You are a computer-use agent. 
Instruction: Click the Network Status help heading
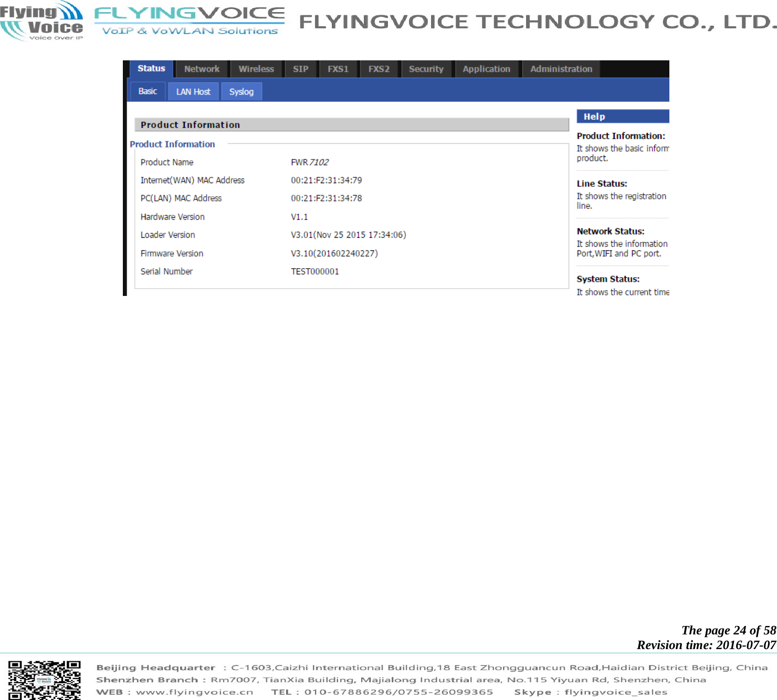[611, 231]
